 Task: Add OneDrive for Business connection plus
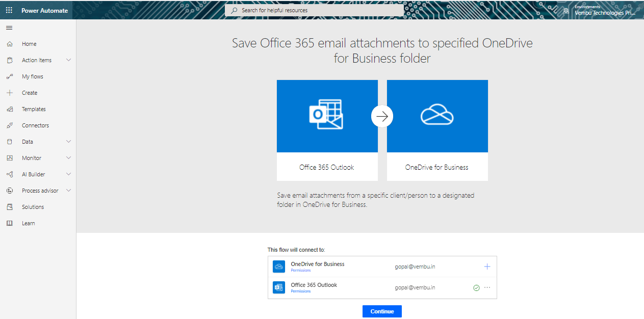tap(487, 267)
